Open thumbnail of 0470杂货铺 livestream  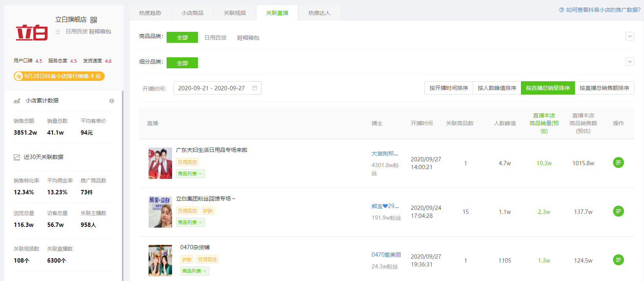click(x=160, y=261)
